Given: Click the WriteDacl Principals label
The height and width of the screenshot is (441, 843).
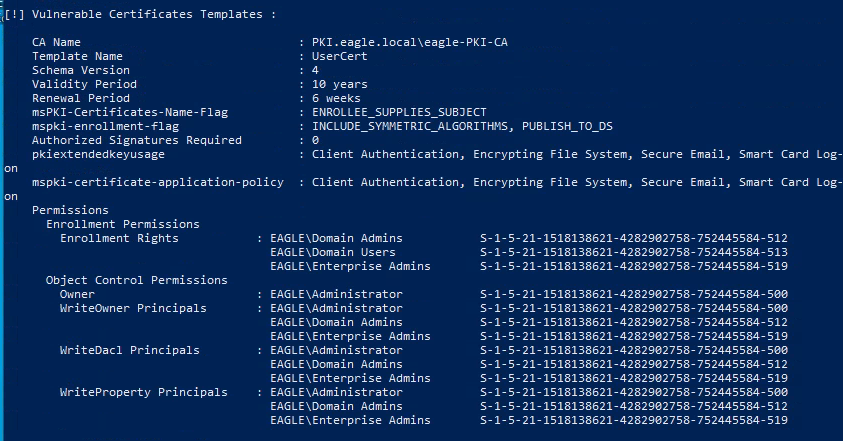Looking at the screenshot, I should tap(129, 350).
